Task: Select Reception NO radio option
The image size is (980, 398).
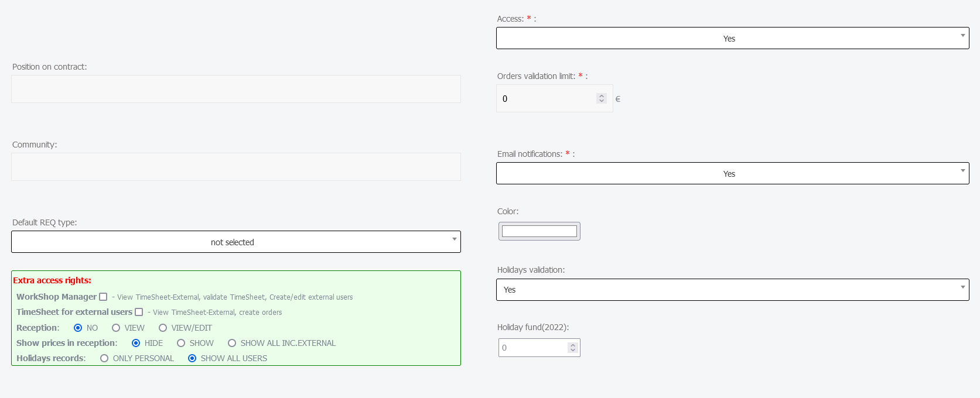Action: [78, 328]
